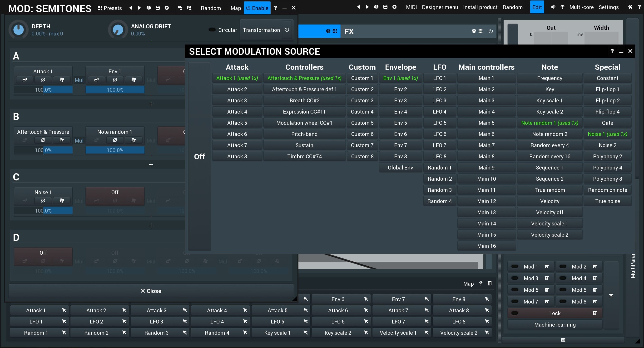Open the Presets browser
The width and height of the screenshot is (644, 348).
coord(109,8)
